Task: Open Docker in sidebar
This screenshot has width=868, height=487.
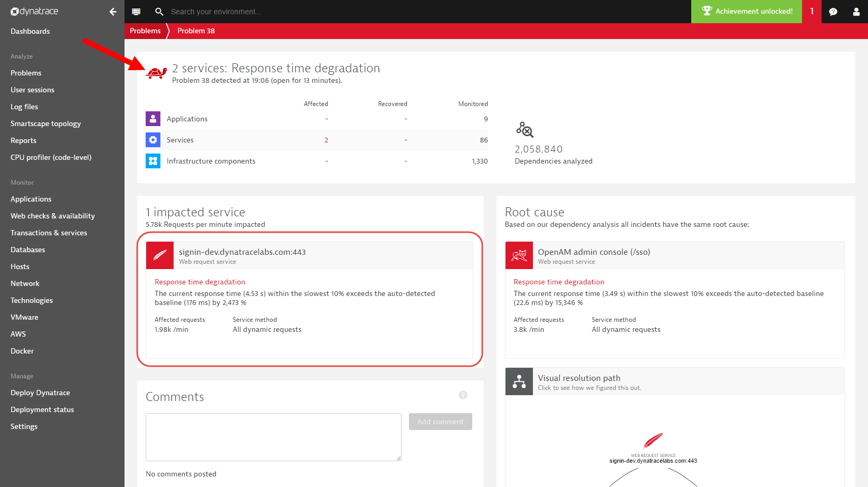Action: (22, 351)
